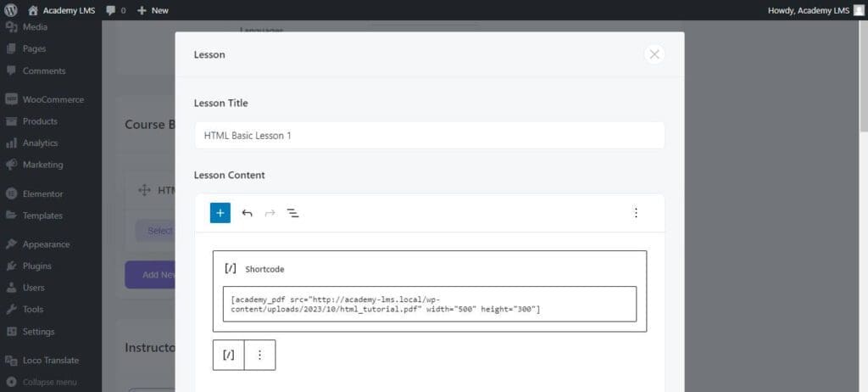Click the Analytics bar chart icon
This screenshot has width=868, height=392.
11,143
